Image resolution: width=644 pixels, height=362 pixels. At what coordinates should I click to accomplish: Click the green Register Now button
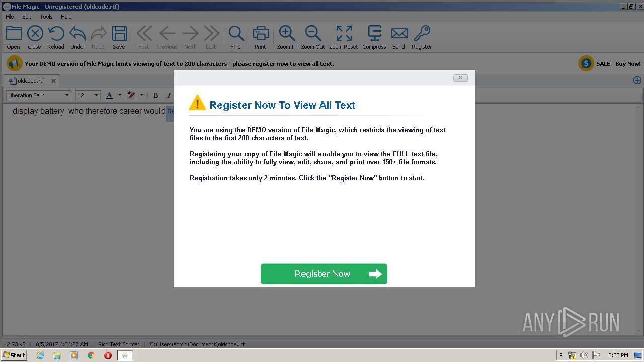pos(324,274)
